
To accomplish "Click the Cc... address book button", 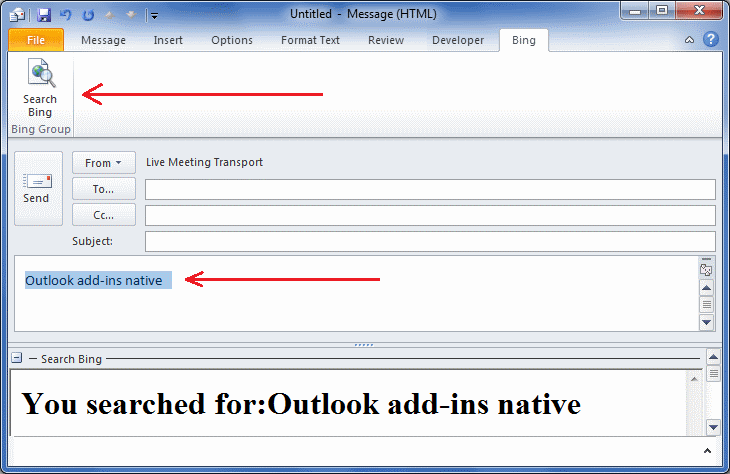I will point(104,215).
